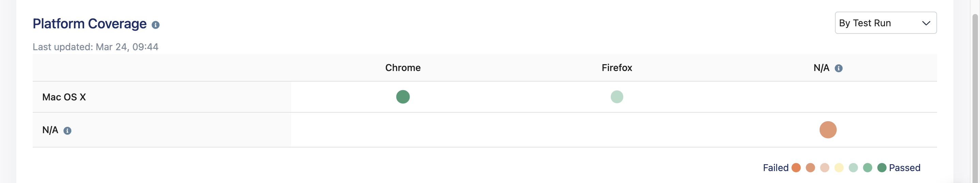Click the Failed legend label
Screen dimensions: 980x183
tap(775, 168)
